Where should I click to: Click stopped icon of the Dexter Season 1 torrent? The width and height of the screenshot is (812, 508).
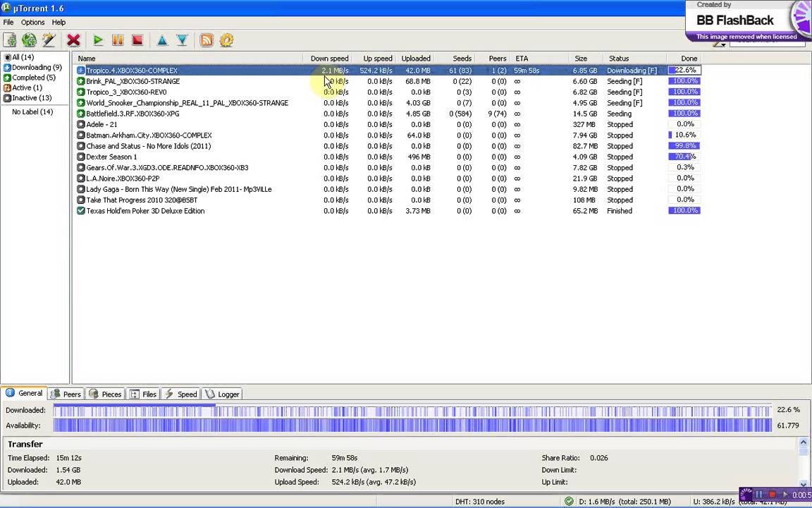81,157
